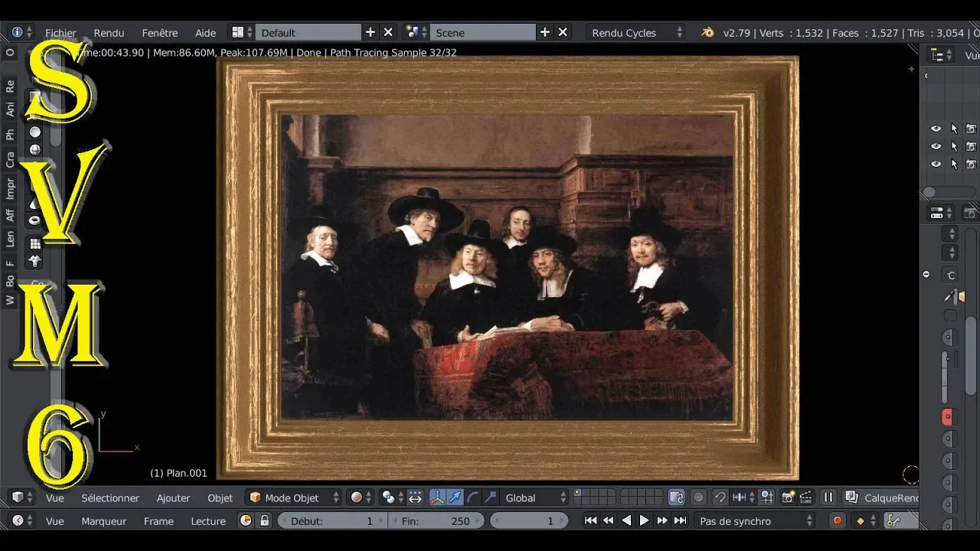The image size is (980, 551).
Task: Jump to the last frame
Action: point(680,520)
